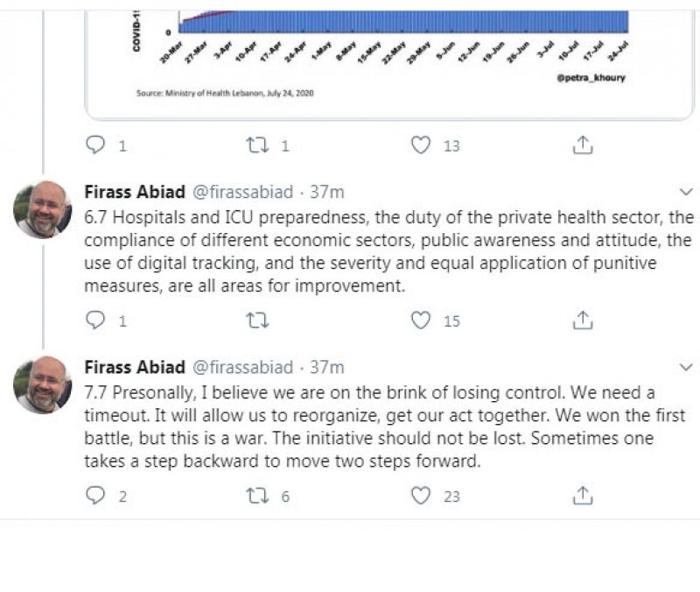Image resolution: width=700 pixels, height=592 pixels.
Task: Like the 7.7 tweet with 23 likes
Action: (x=422, y=496)
